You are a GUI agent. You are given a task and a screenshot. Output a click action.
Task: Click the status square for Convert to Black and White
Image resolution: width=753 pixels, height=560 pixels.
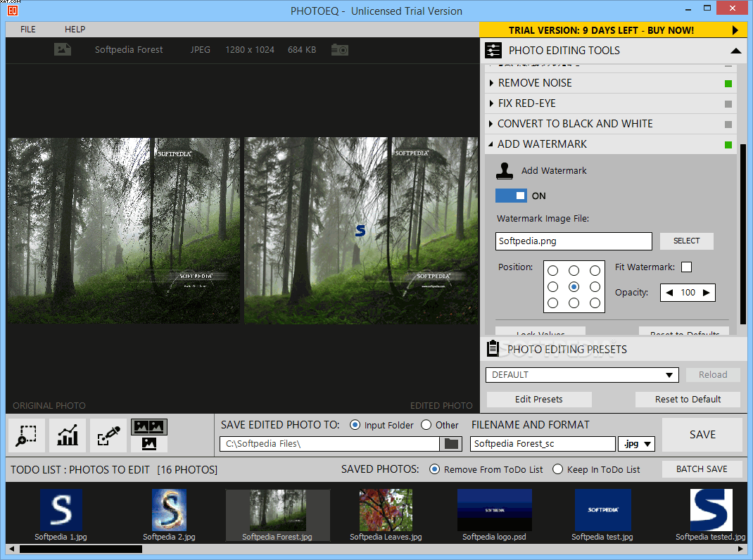click(x=728, y=125)
